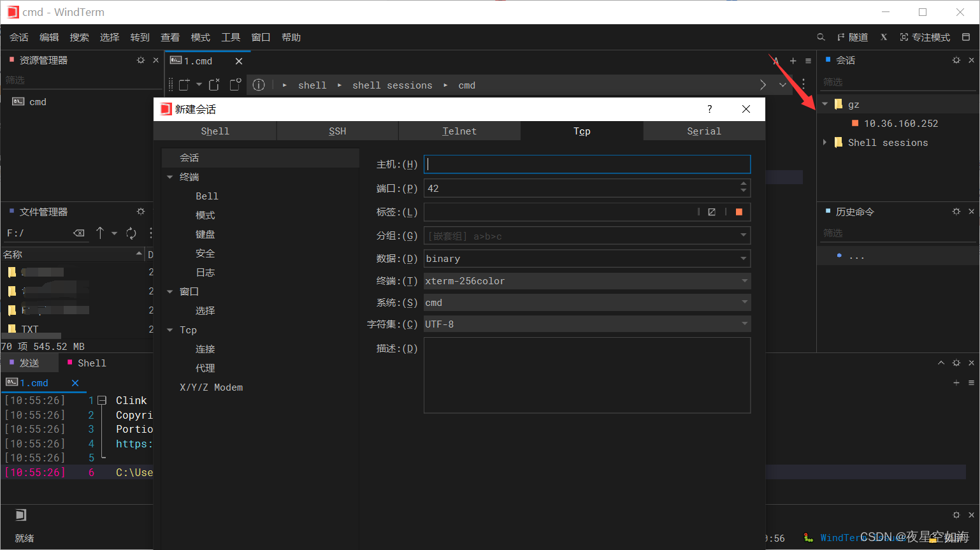The height and width of the screenshot is (550, 980).
Task: Increase the 端口 port value with up arrow
Action: (744, 184)
